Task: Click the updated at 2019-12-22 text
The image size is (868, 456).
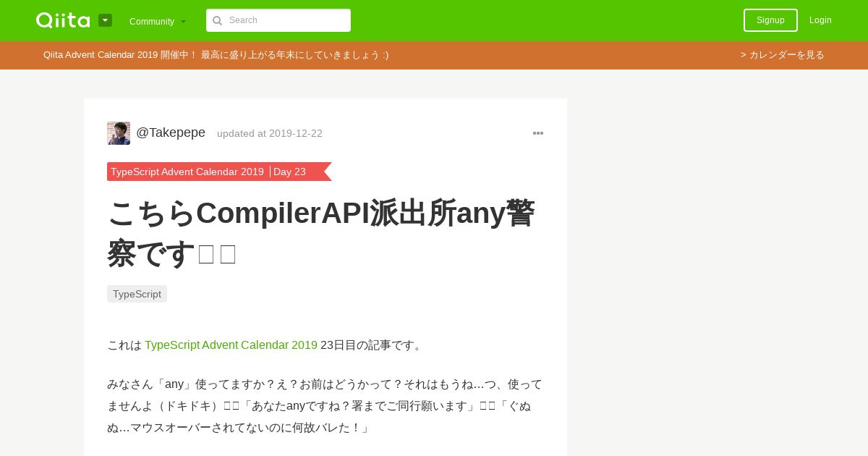Action: point(270,133)
